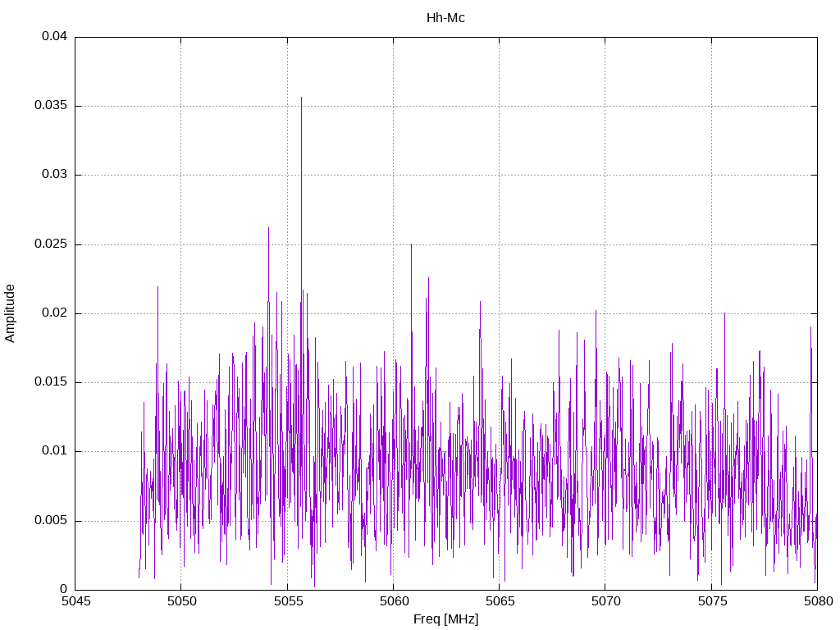Select the 0.03 y-axis tick label
Screen dimensions: 840x630
coord(55,175)
